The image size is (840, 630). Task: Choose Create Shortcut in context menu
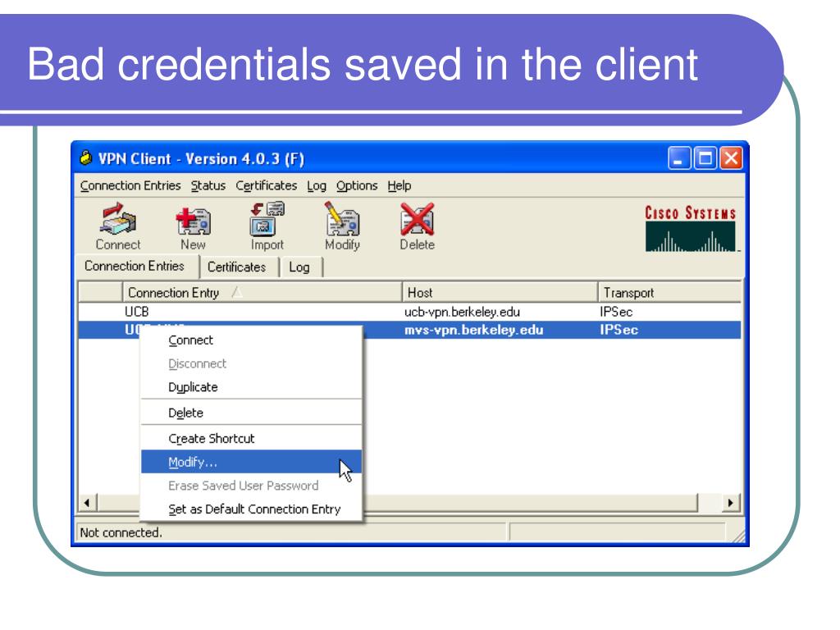click(251, 438)
